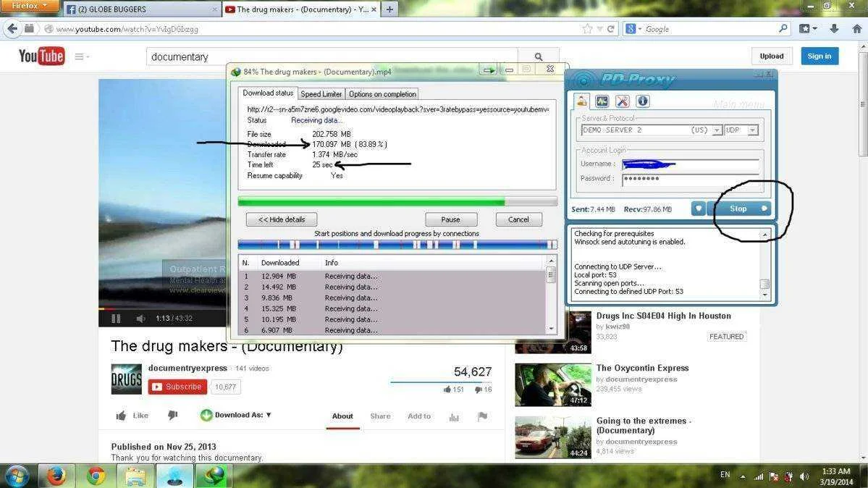Open the UDP protocol dropdown
The width and height of the screenshot is (868, 488).
coord(752,130)
